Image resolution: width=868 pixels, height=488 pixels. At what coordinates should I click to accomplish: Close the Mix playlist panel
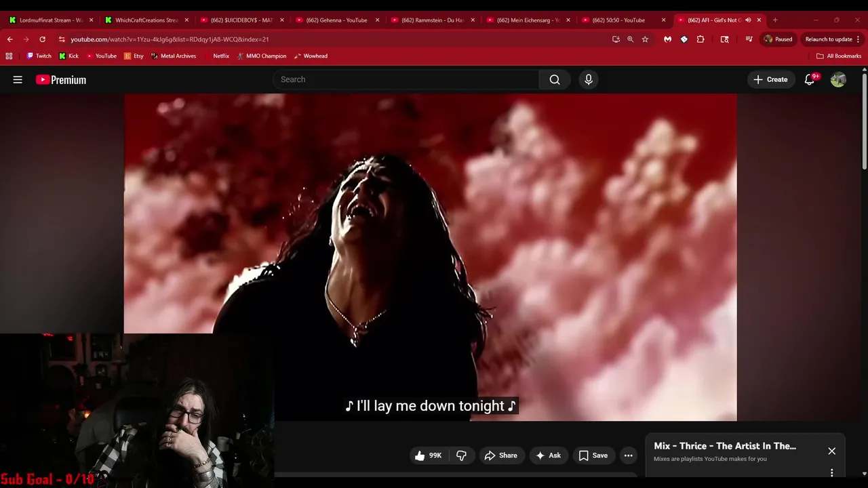coord(832,451)
